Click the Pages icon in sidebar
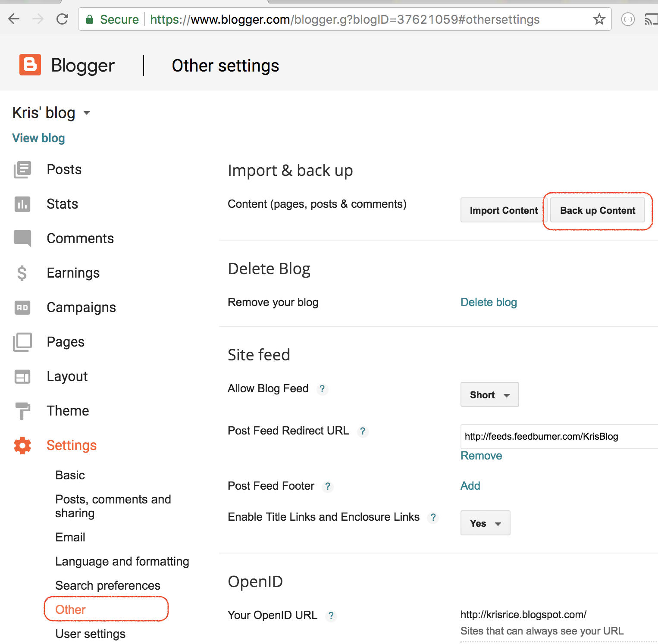658x644 pixels. [x=22, y=342]
